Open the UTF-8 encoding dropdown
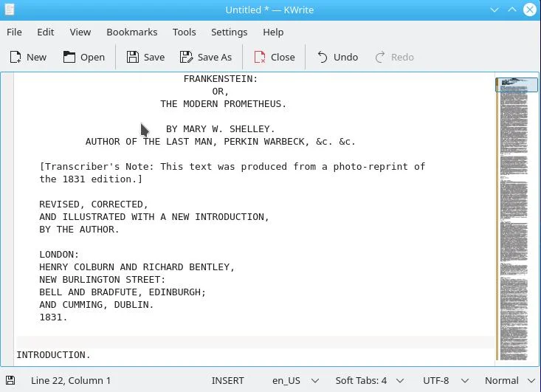541x392 pixels. tap(446, 381)
